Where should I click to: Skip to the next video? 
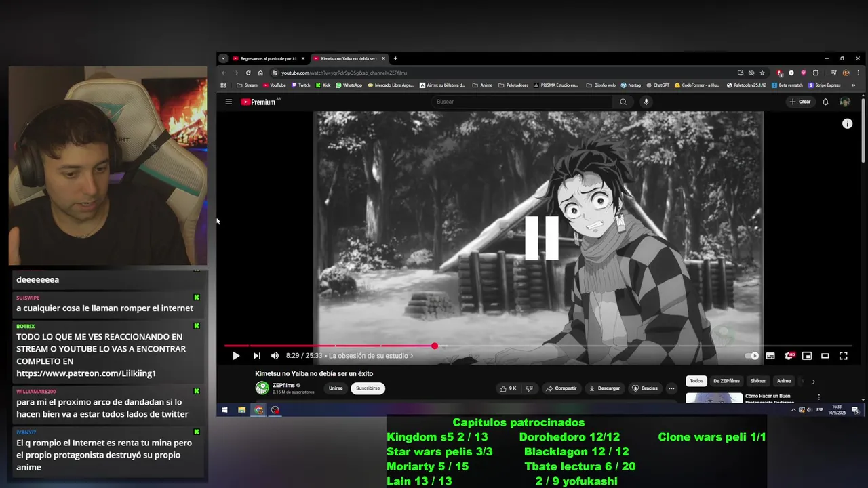pyautogui.click(x=257, y=356)
